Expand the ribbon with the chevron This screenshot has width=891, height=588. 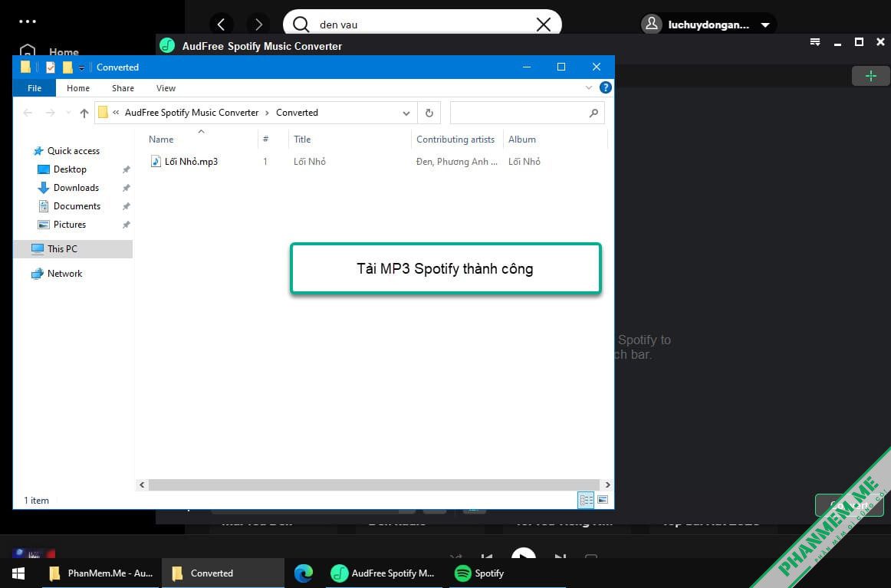pos(589,87)
